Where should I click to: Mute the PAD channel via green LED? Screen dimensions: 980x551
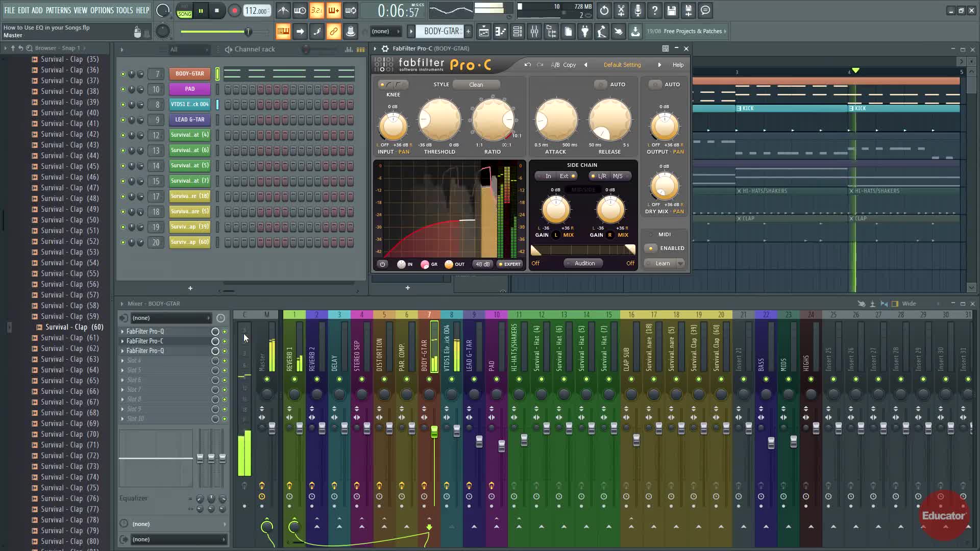tap(123, 89)
